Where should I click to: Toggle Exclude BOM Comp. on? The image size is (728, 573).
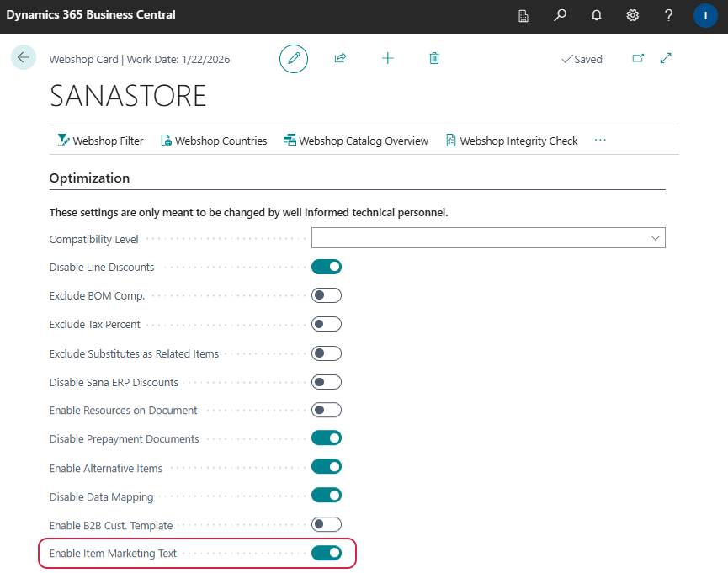pos(327,295)
